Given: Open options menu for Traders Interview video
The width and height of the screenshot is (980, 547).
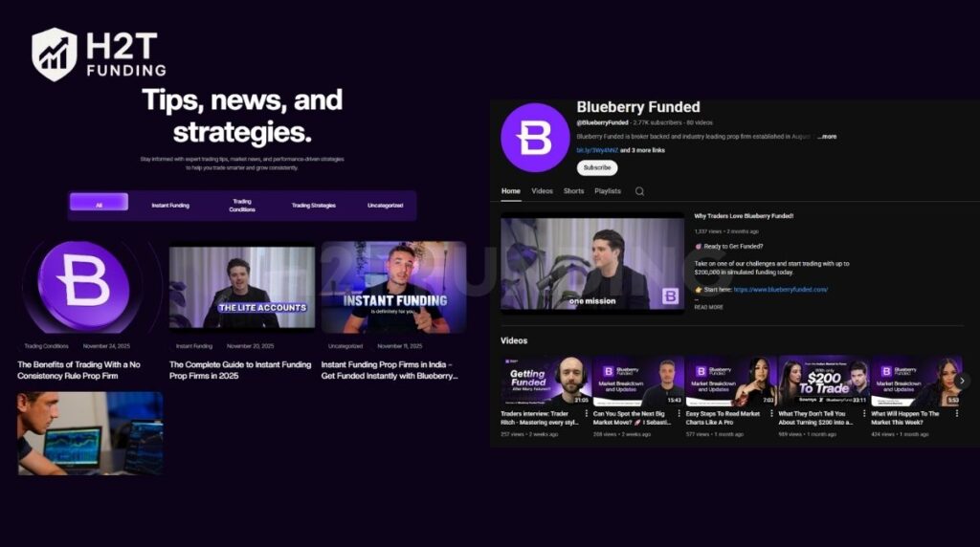Looking at the screenshot, I should (x=587, y=413).
